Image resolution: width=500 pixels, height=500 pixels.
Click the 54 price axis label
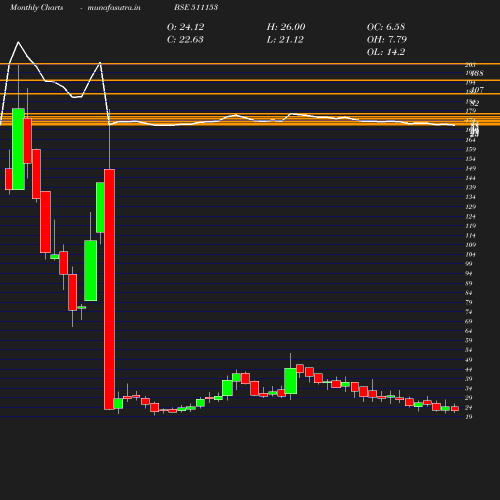point(469,350)
